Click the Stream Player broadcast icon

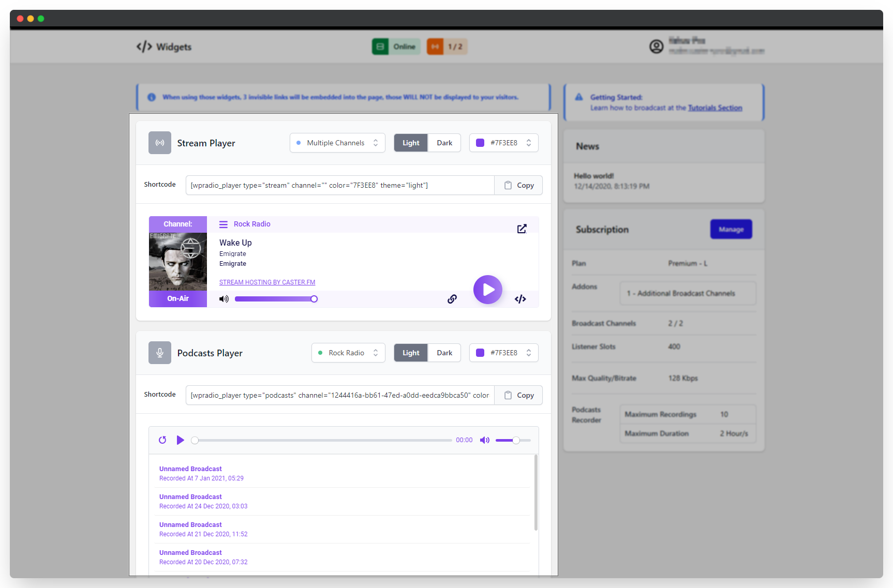point(160,143)
